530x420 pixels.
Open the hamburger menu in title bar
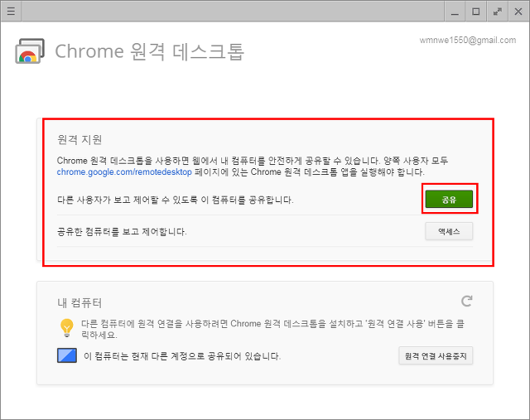[x=11, y=11]
